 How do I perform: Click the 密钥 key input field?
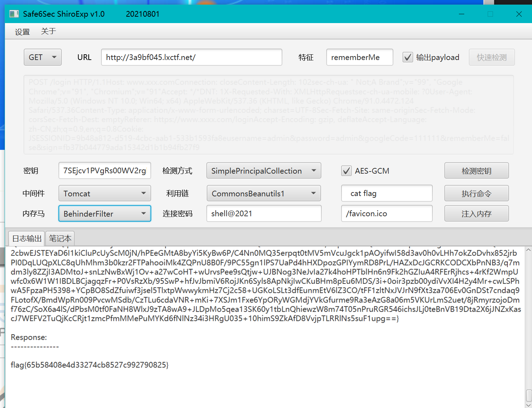(105, 170)
